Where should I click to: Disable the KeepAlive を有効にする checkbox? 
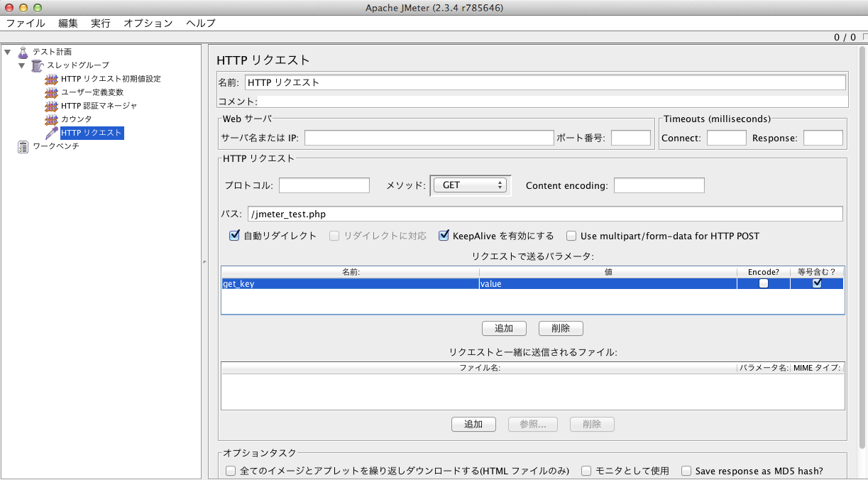[444, 236]
